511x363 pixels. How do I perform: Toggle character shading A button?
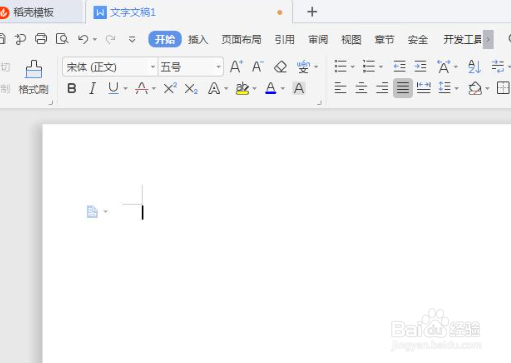pyautogui.click(x=299, y=88)
